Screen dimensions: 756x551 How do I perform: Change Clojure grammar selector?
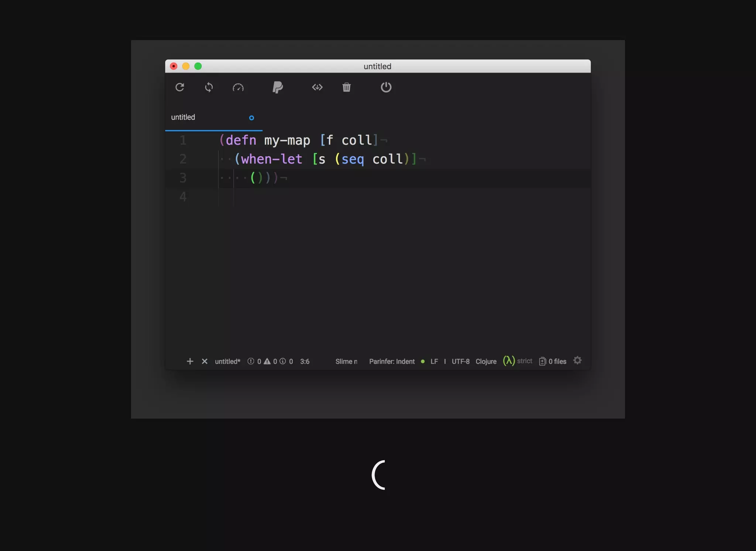[486, 361]
